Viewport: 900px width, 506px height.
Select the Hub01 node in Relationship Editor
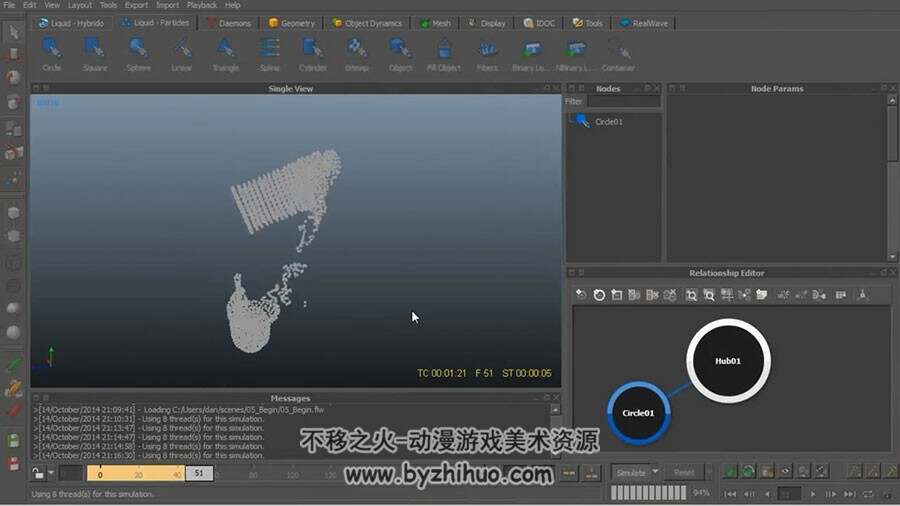(728, 361)
